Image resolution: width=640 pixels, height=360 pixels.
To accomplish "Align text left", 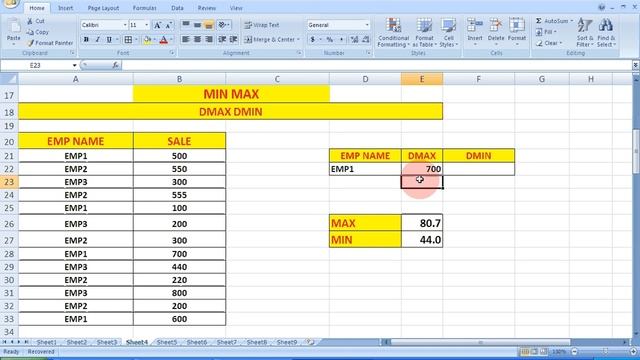I will (186, 40).
